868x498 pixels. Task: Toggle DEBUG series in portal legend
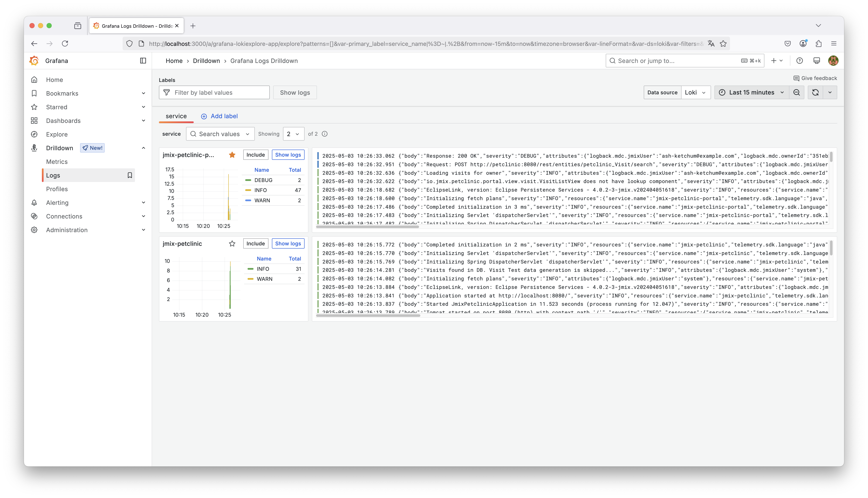(x=263, y=180)
